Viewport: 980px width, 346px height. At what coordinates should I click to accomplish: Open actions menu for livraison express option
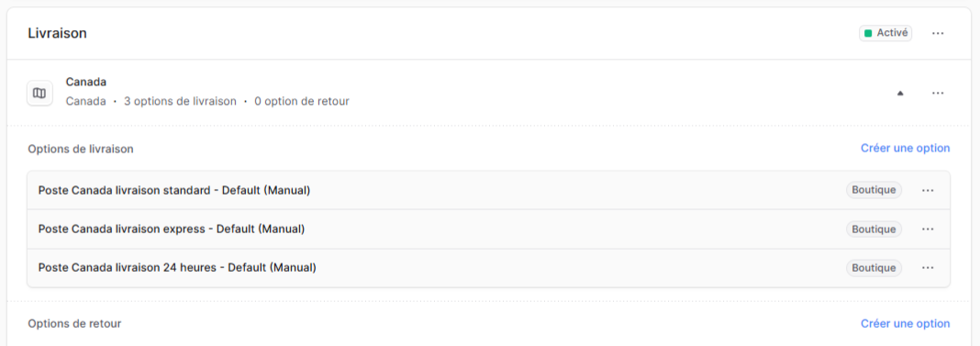928,229
